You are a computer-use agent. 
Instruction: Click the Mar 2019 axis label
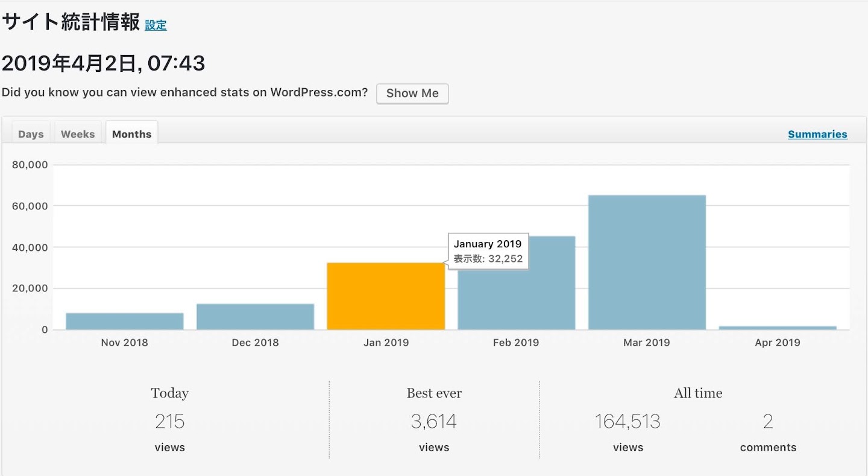click(x=647, y=343)
